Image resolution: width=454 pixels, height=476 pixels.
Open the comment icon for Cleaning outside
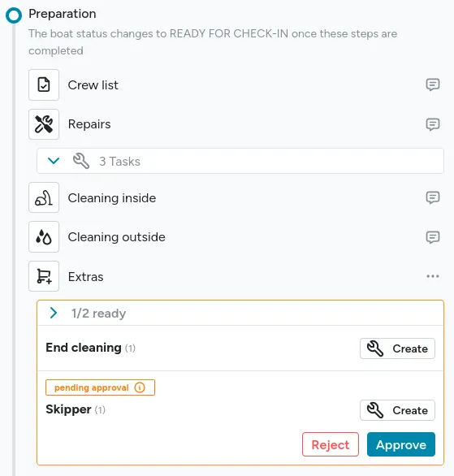pos(432,237)
